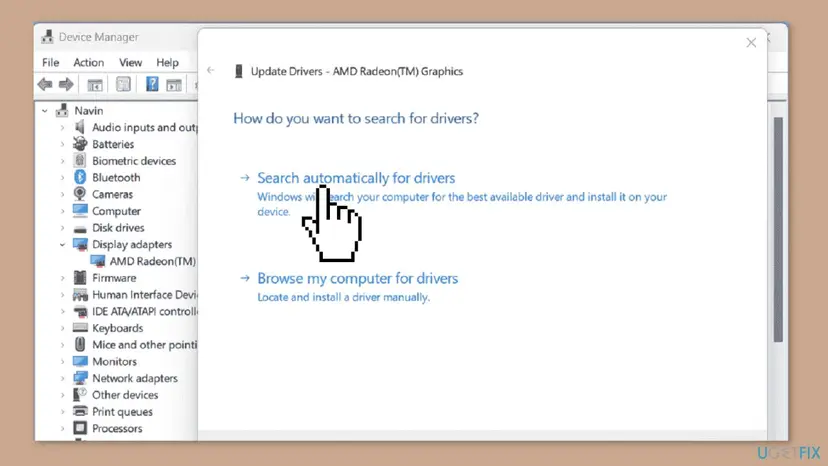Click the Monitors category icon
This screenshot has width=828, height=466.
point(80,361)
